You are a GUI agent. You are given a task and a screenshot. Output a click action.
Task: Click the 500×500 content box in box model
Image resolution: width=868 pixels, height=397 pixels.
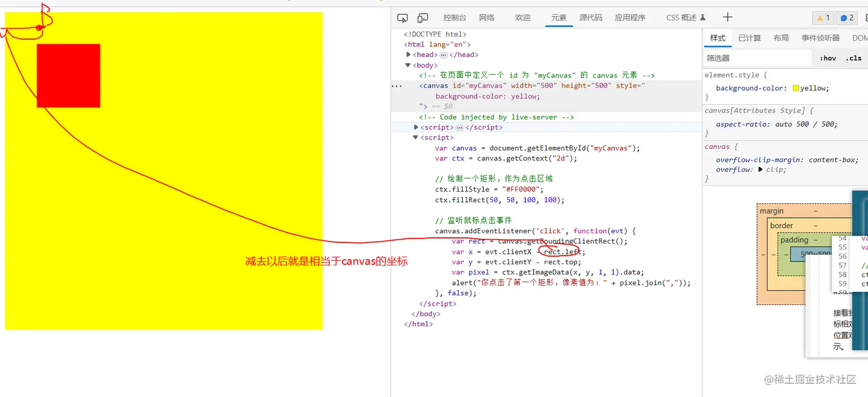pyautogui.click(x=811, y=254)
